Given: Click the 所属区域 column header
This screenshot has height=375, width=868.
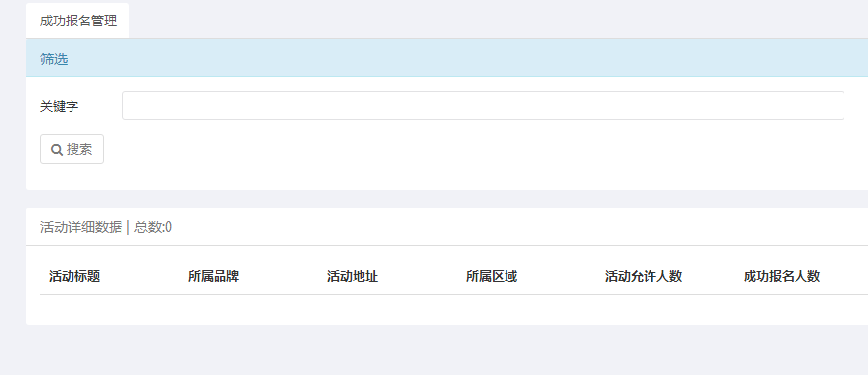Looking at the screenshot, I should [x=492, y=276].
